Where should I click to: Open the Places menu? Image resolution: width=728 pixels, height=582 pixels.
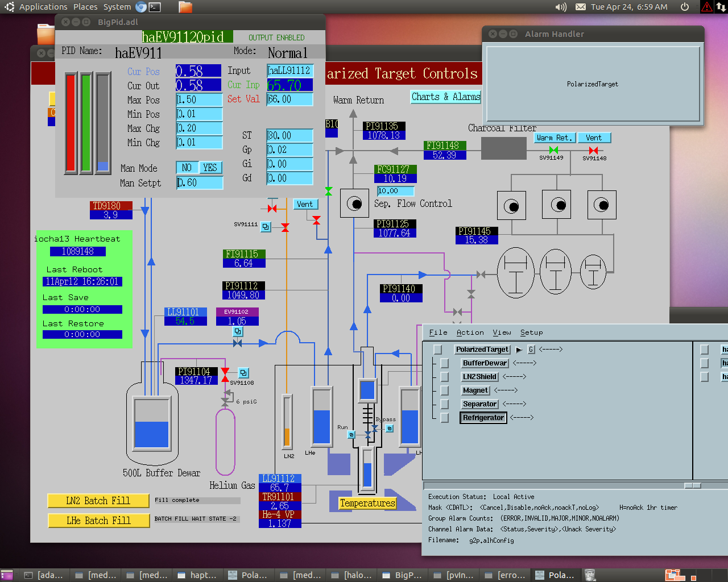tap(85, 7)
